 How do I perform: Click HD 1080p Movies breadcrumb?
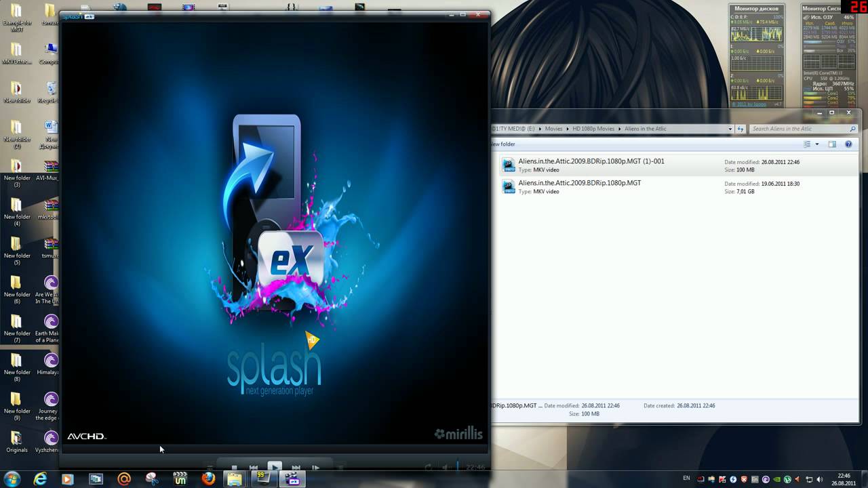(x=593, y=129)
